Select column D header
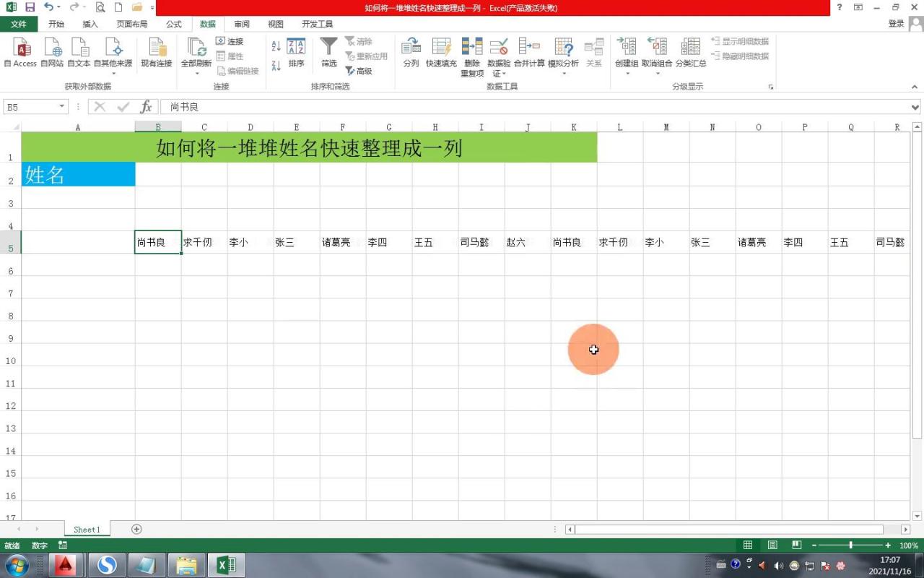This screenshot has height=578, width=924. click(x=250, y=127)
